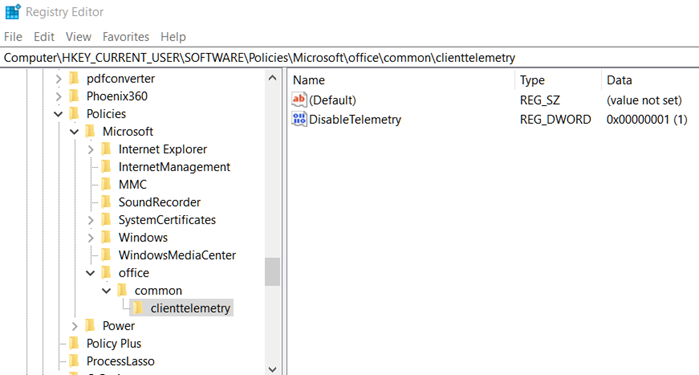Click the DisableTelemetry DWORD value icon
This screenshot has height=375, width=699.
[299, 119]
